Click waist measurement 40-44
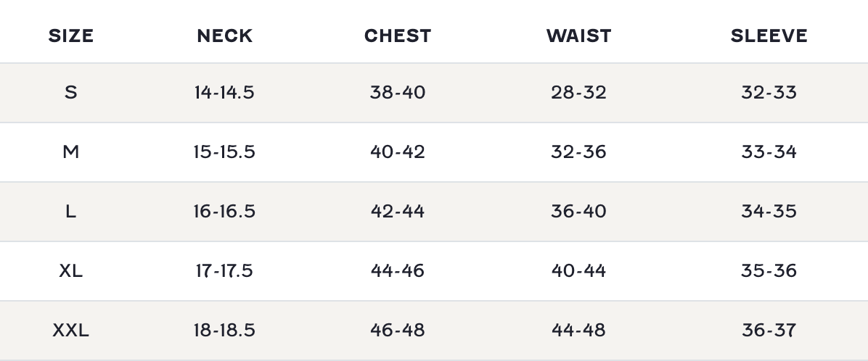The height and width of the screenshot is (361, 868). click(578, 271)
